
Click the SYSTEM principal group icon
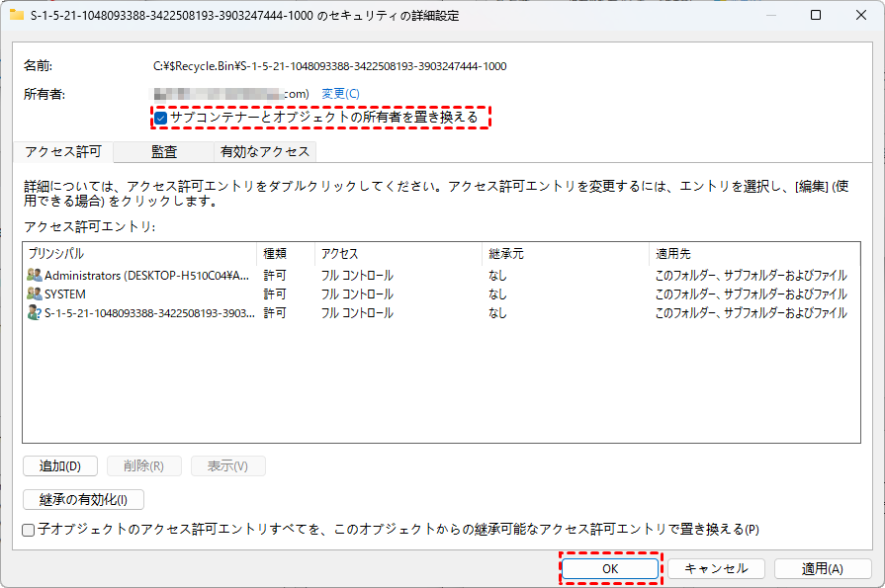coord(35,294)
